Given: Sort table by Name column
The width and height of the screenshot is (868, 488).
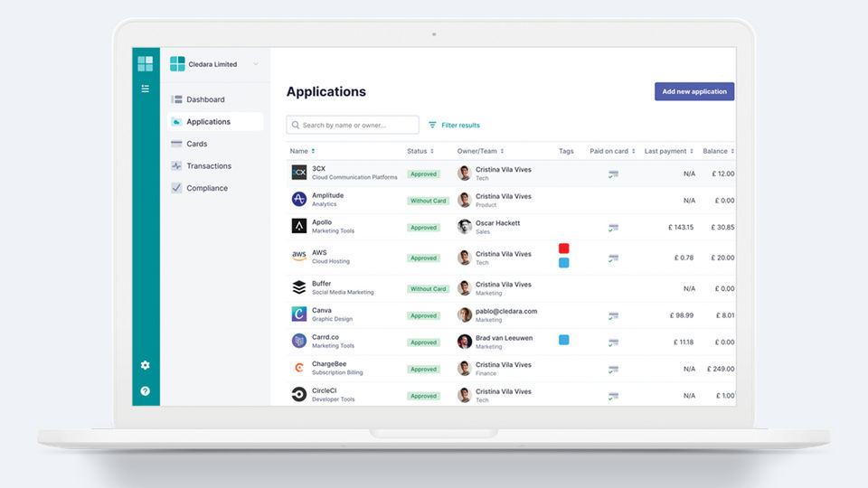Looking at the screenshot, I should point(302,151).
